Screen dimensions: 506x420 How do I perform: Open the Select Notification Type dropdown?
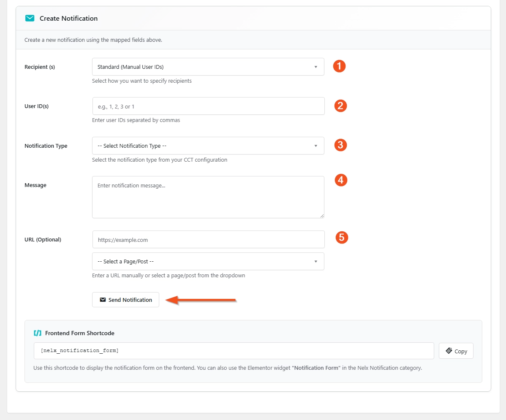[x=208, y=146]
